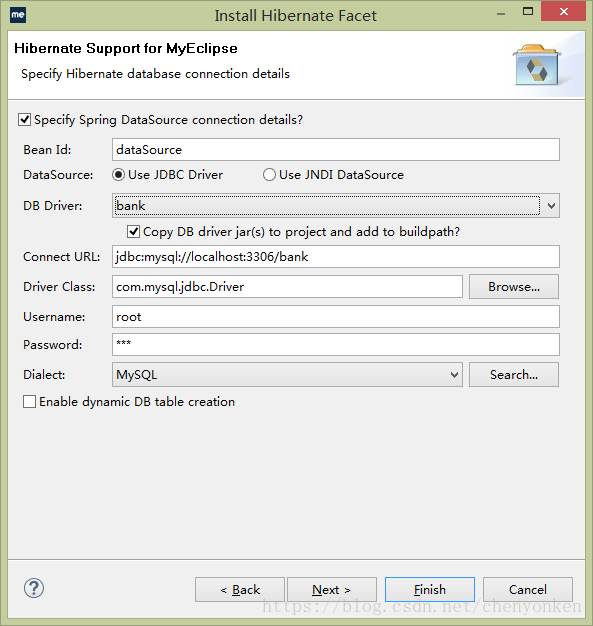Maximize the Install Hibernate Facet window
This screenshot has width=593, height=626.
528,12
